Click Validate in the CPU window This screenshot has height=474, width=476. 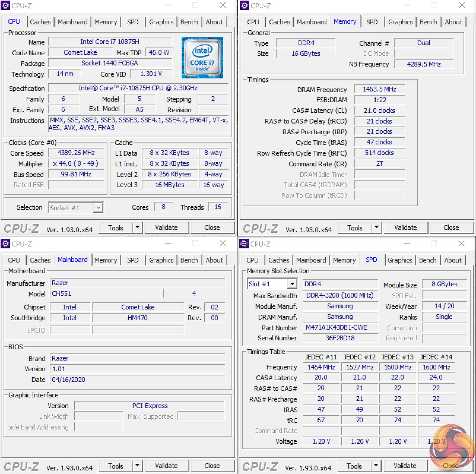[166, 227]
